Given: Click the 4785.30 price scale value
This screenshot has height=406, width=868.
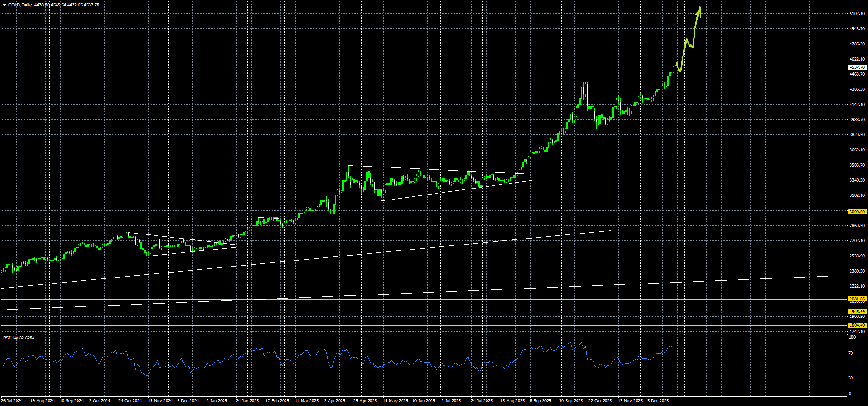Looking at the screenshot, I should [x=857, y=44].
